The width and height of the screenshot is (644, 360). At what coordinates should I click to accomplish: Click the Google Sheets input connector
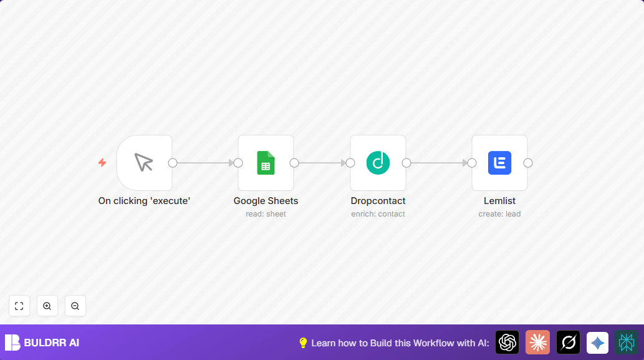click(x=238, y=163)
